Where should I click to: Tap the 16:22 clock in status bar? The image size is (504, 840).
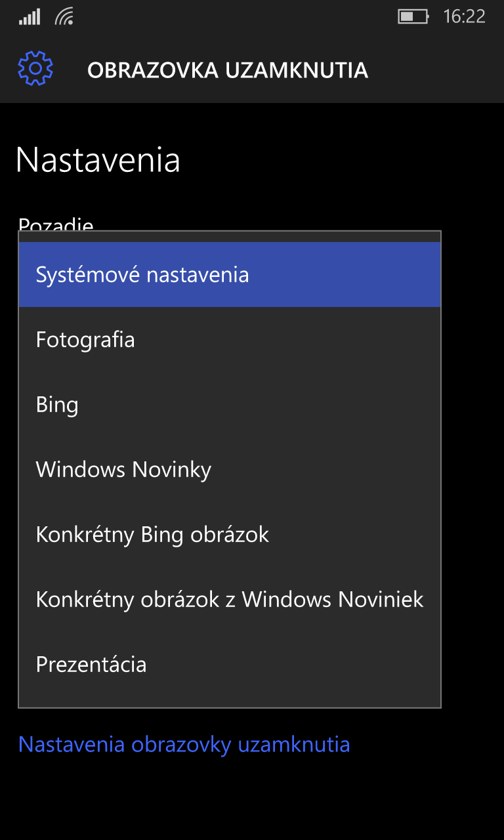click(464, 16)
